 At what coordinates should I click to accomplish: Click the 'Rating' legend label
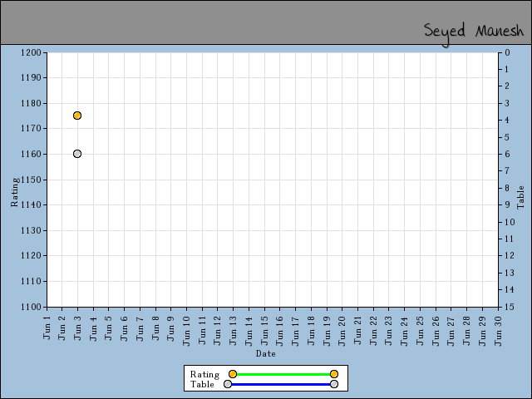click(x=204, y=375)
